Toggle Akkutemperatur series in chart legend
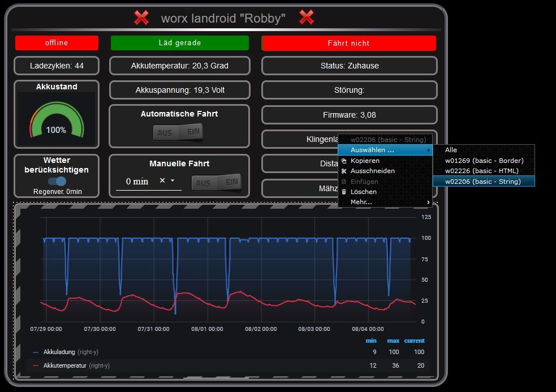The width and height of the screenshot is (556, 392). tap(65, 366)
